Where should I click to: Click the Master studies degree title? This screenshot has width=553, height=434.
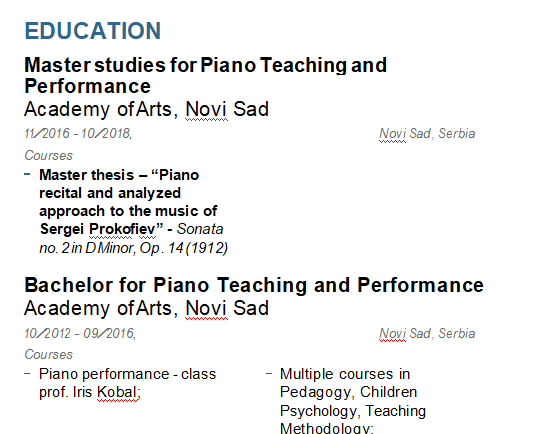pyautogui.click(x=206, y=75)
